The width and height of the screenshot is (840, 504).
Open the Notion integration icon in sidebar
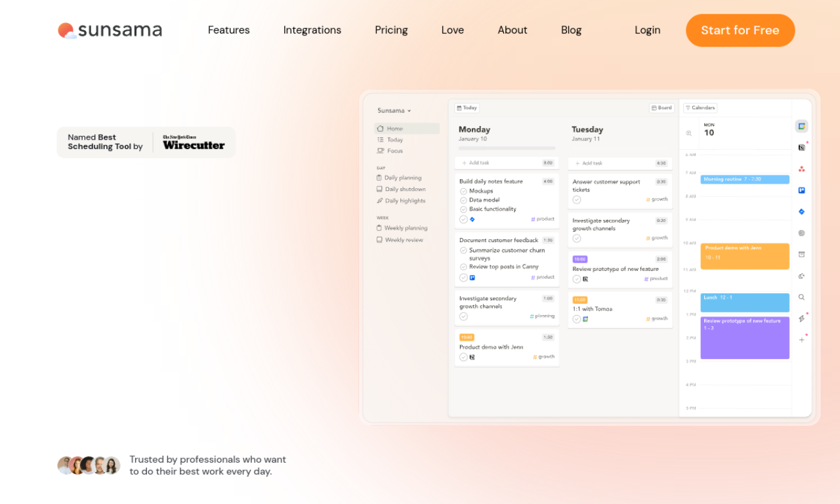[x=801, y=148]
